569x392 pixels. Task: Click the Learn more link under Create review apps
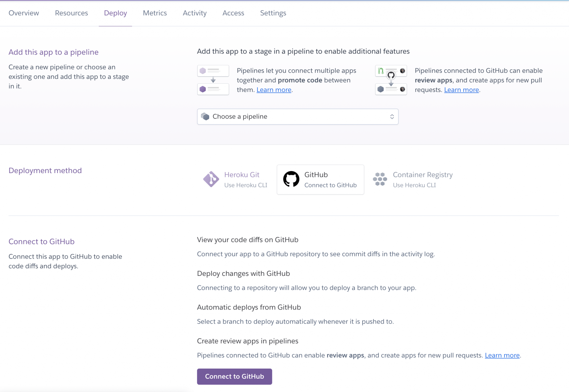point(502,355)
